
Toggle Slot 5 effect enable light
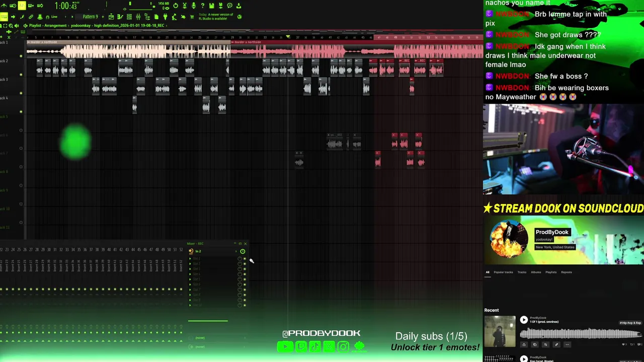245,279
